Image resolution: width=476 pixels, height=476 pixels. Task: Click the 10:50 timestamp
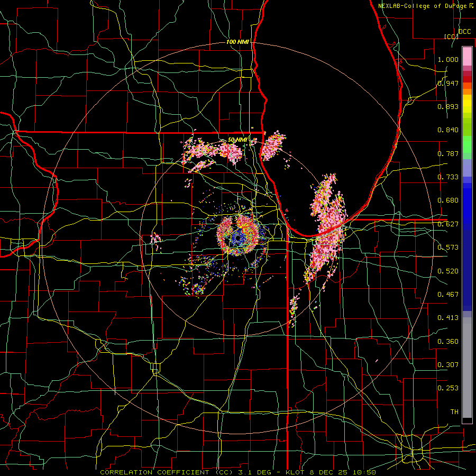364,472
